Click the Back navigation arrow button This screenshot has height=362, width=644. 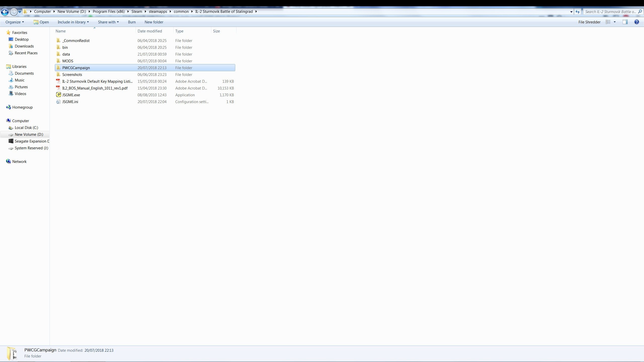click(5, 12)
